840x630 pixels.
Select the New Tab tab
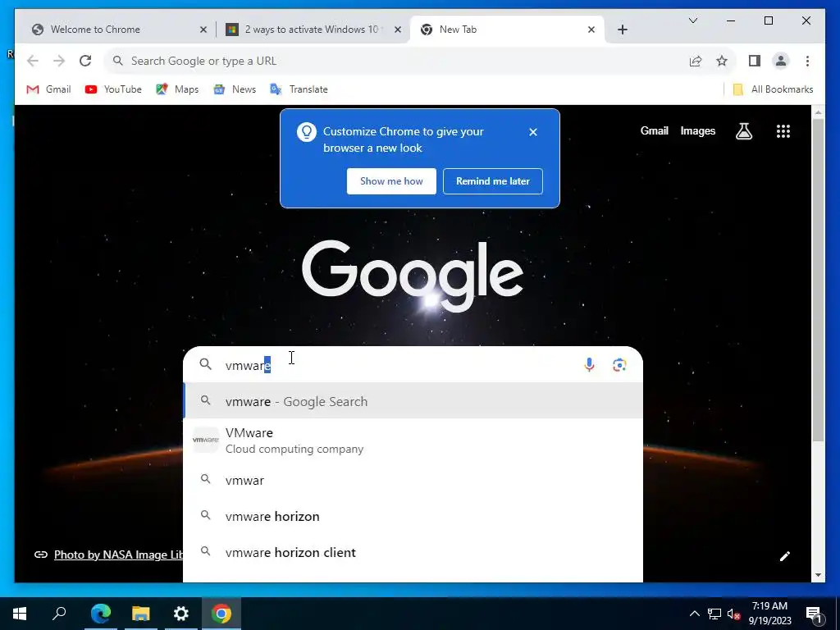pyautogui.click(x=507, y=30)
